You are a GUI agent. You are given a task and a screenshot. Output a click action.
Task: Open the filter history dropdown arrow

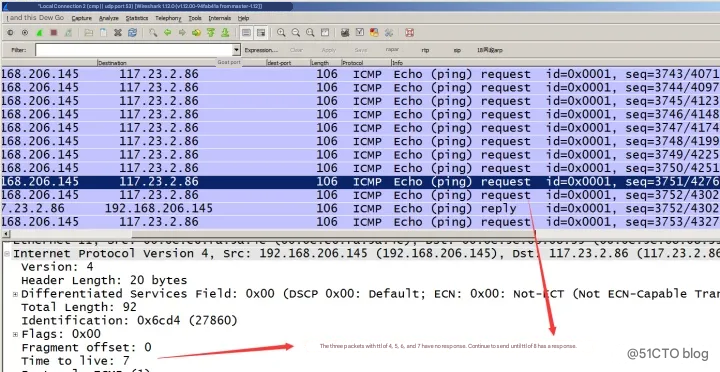coord(236,50)
